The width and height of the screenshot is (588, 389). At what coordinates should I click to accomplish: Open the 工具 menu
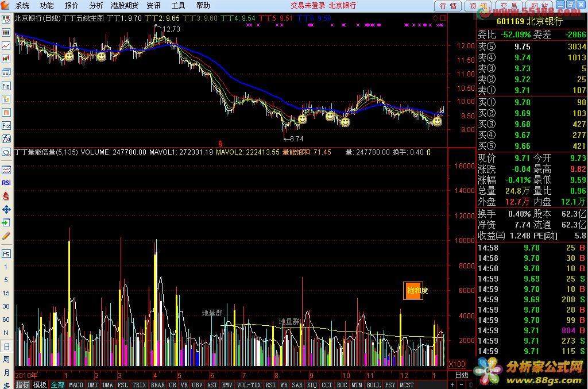178,6
